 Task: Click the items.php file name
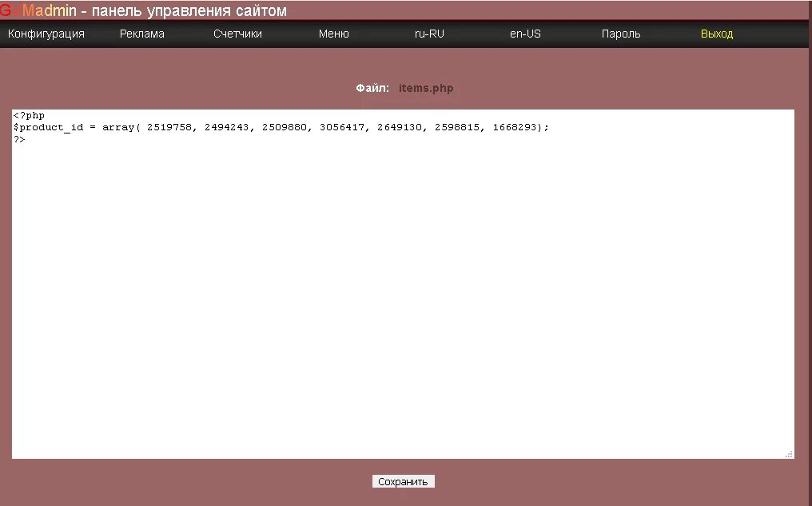426,88
